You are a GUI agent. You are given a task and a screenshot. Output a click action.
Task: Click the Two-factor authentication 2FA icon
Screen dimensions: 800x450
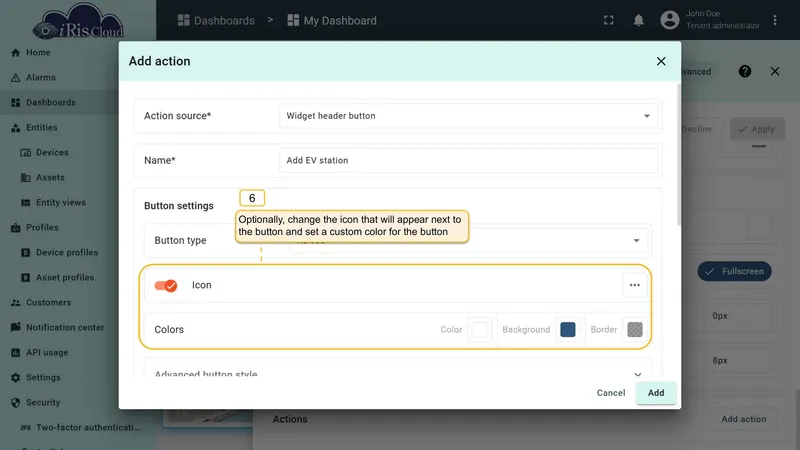(26, 428)
